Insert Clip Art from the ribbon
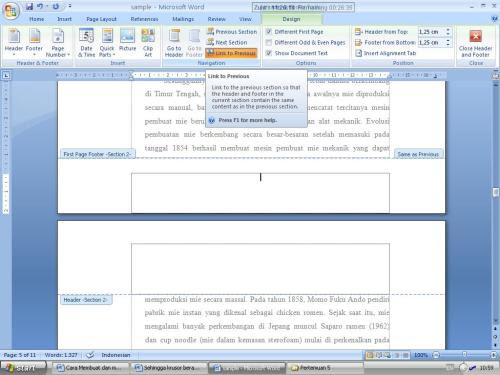The height and width of the screenshot is (375, 500). (x=148, y=43)
